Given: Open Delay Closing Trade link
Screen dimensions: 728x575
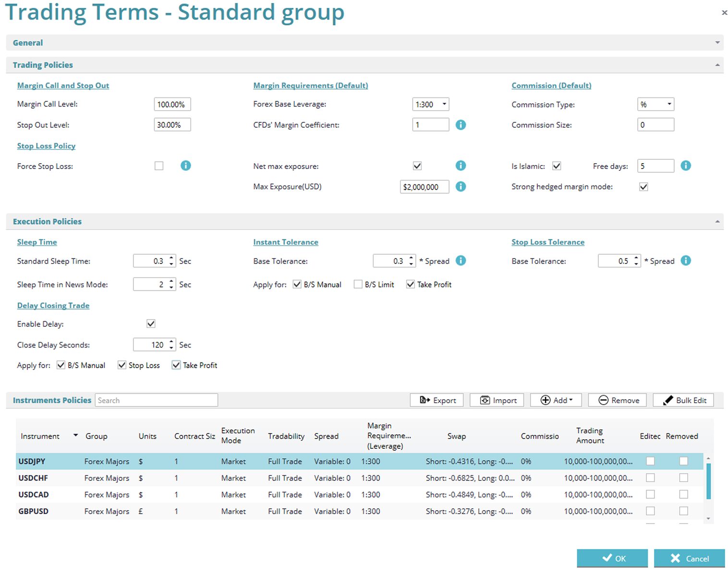Looking at the screenshot, I should (53, 305).
